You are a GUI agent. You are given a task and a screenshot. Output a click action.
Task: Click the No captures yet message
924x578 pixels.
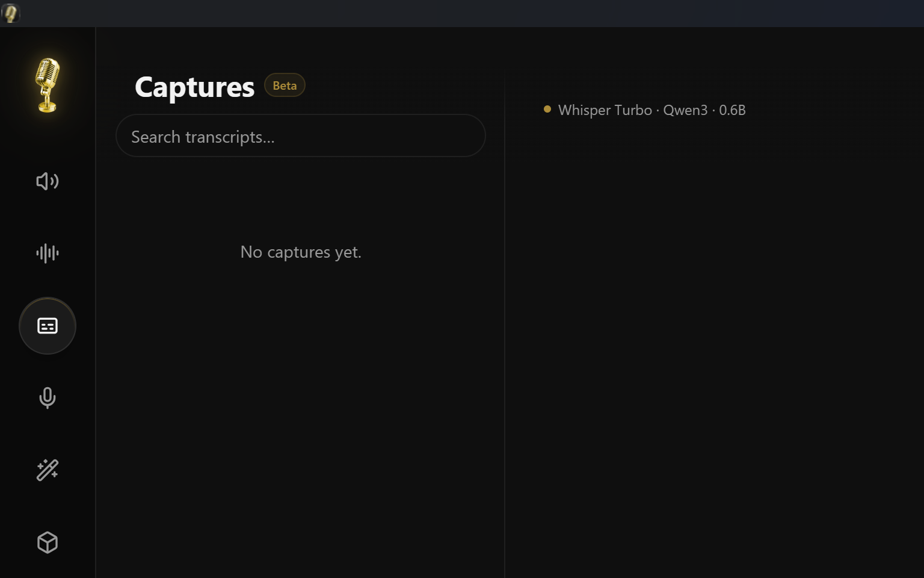[x=301, y=252]
